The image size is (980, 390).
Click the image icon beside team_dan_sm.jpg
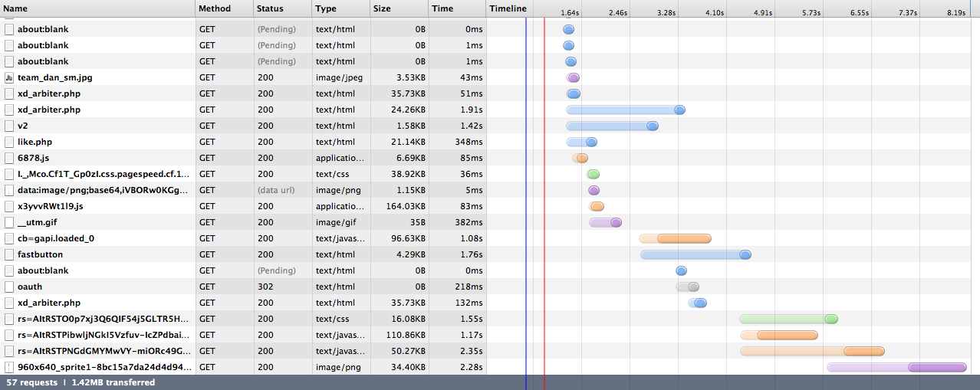click(x=9, y=77)
